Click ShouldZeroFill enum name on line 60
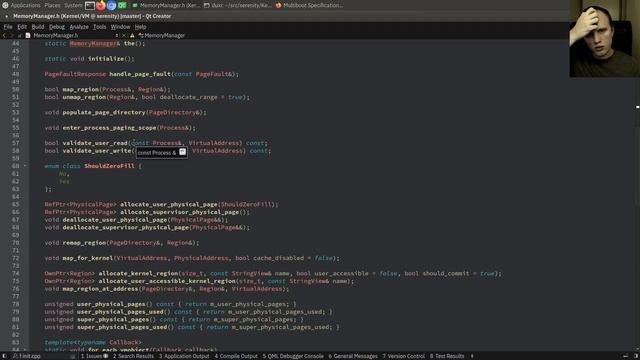 point(109,166)
